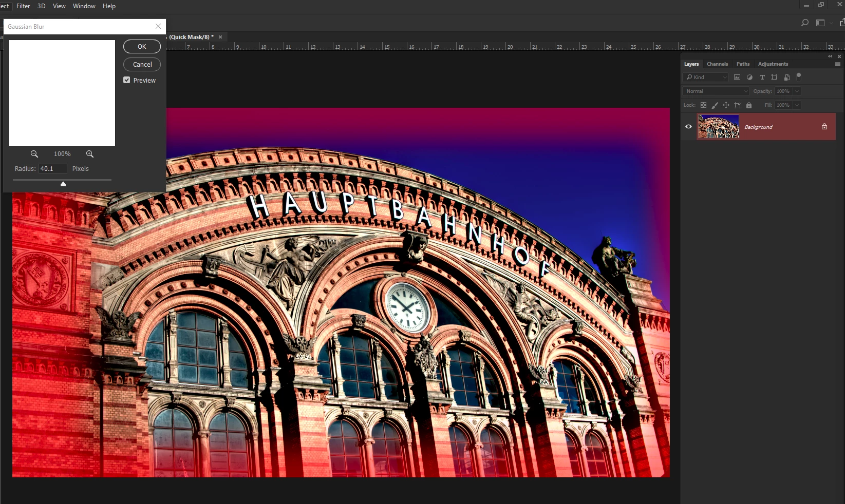Click the Radius input field

(53, 169)
